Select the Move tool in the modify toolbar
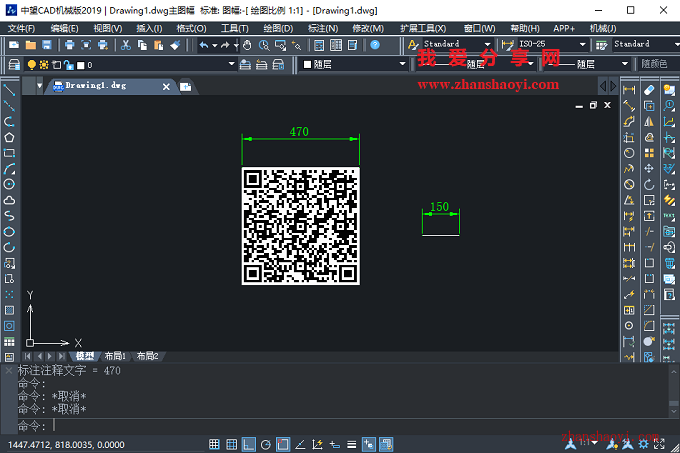Image resolution: width=680 pixels, height=453 pixels. point(649,169)
